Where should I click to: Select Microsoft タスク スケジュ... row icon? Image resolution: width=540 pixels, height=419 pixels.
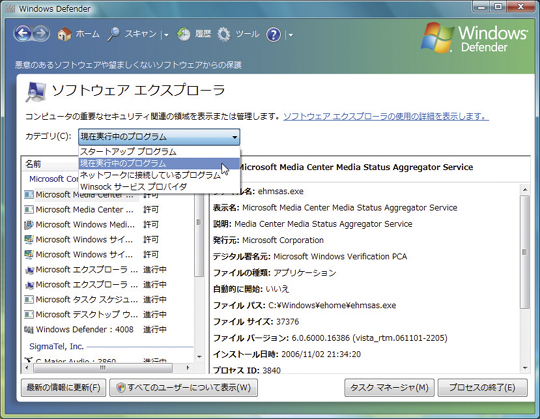coord(29,300)
